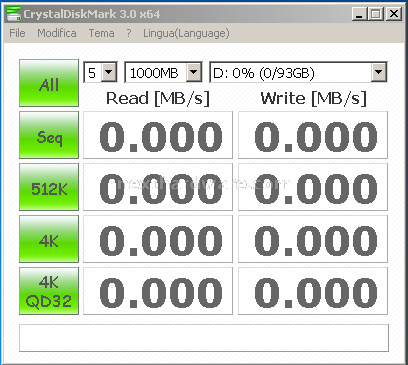Start the 4K random test

49,239
